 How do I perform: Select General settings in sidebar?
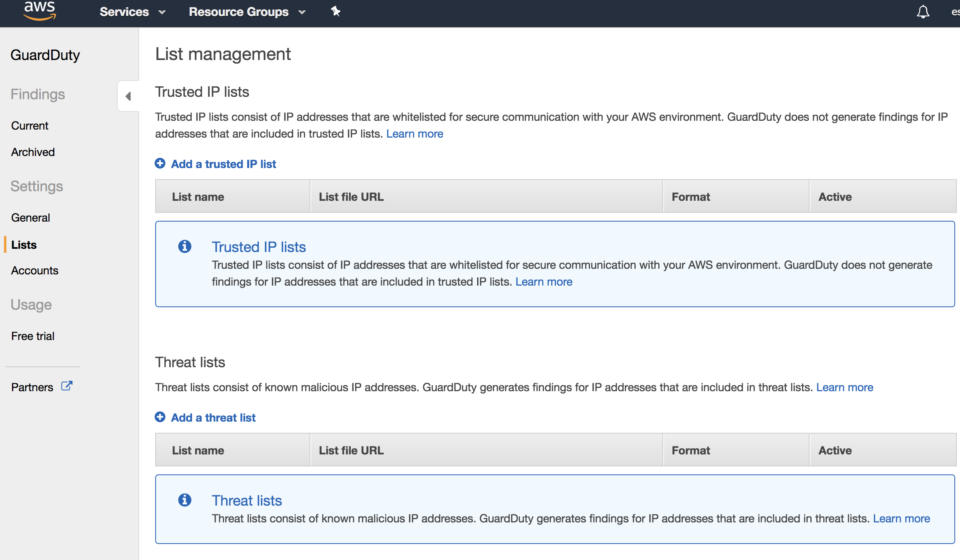[30, 218]
